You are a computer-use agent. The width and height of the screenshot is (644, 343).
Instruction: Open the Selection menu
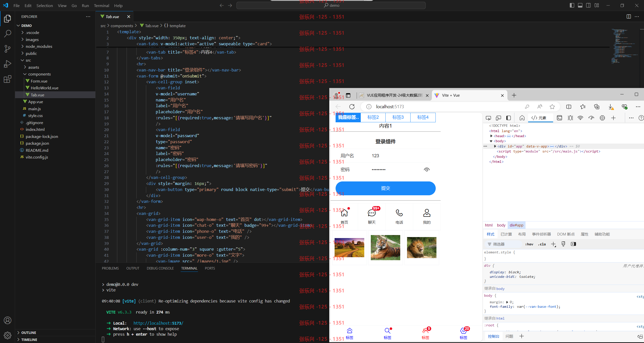coord(45,6)
